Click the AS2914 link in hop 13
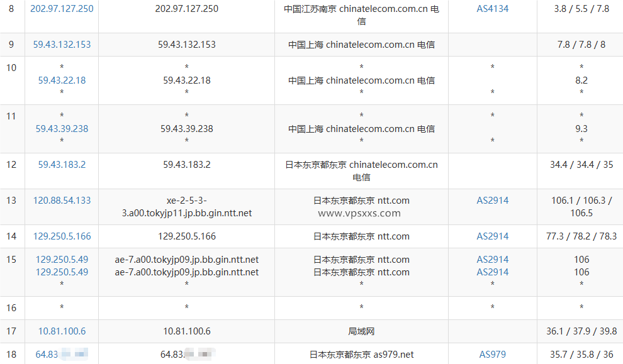The image size is (623, 364). 492,201
